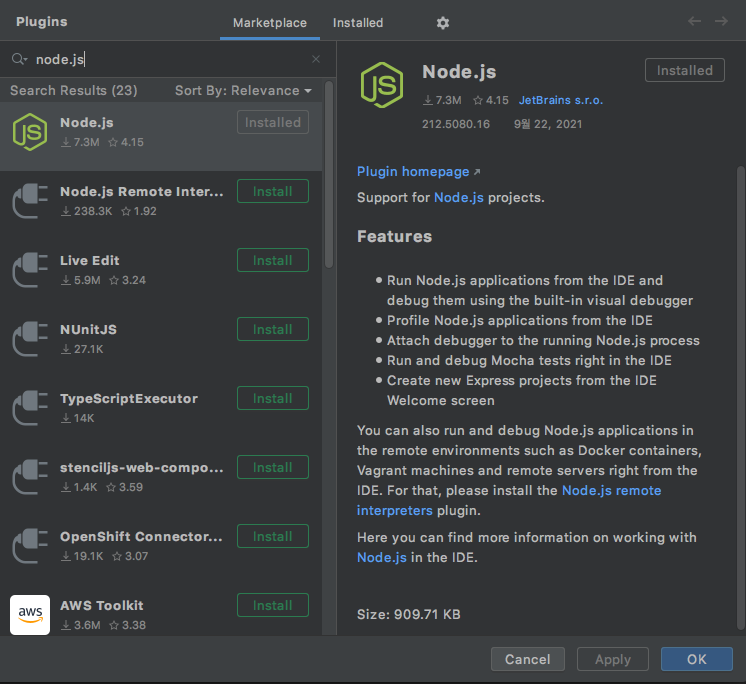
Task: Open Node.js link in 'in the IDE' sentence
Action: pos(382,557)
